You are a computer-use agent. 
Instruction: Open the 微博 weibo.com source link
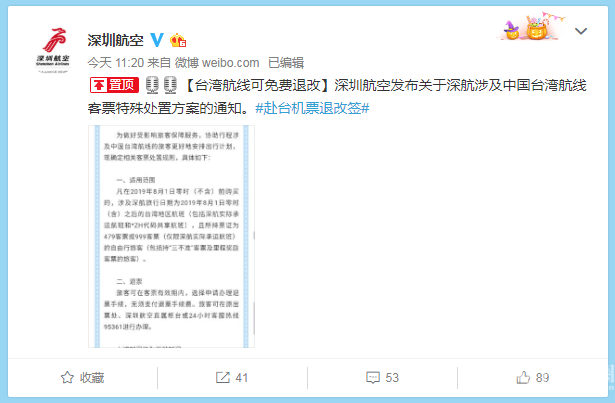tap(217, 63)
